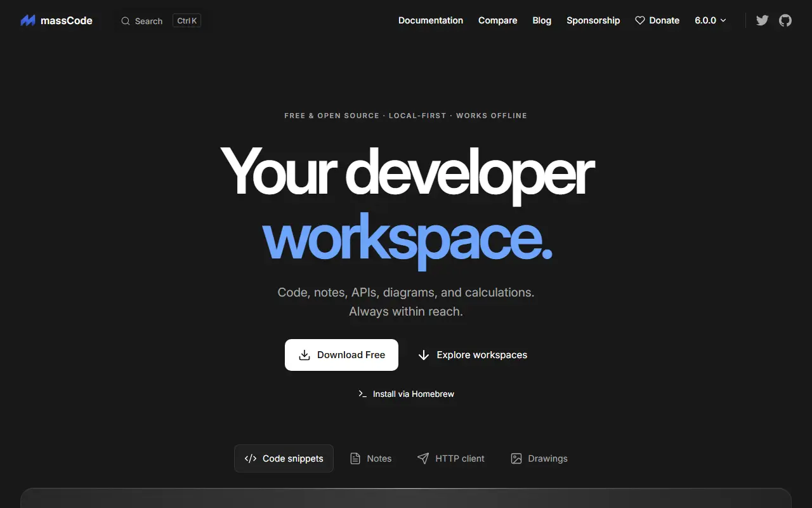This screenshot has height=508, width=812.
Task: Click the heart icon beside Donate
Action: pos(640,20)
